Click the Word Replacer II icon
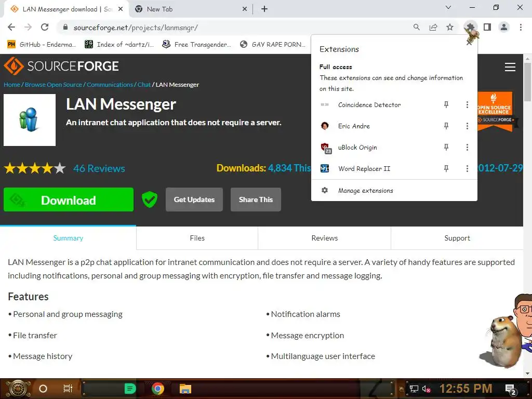This screenshot has height=399, width=532. (x=325, y=169)
